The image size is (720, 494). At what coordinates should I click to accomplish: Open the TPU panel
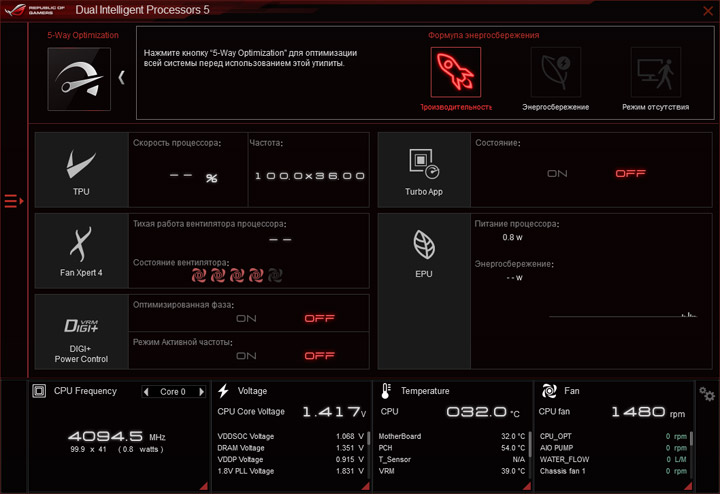(x=81, y=170)
